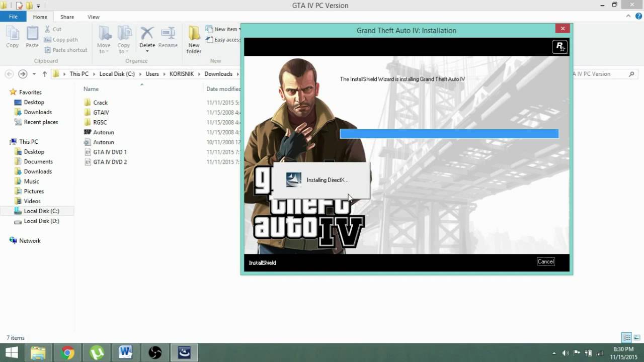Open the Windows Start button
This screenshot has height=362, width=644.
pyautogui.click(x=11, y=353)
